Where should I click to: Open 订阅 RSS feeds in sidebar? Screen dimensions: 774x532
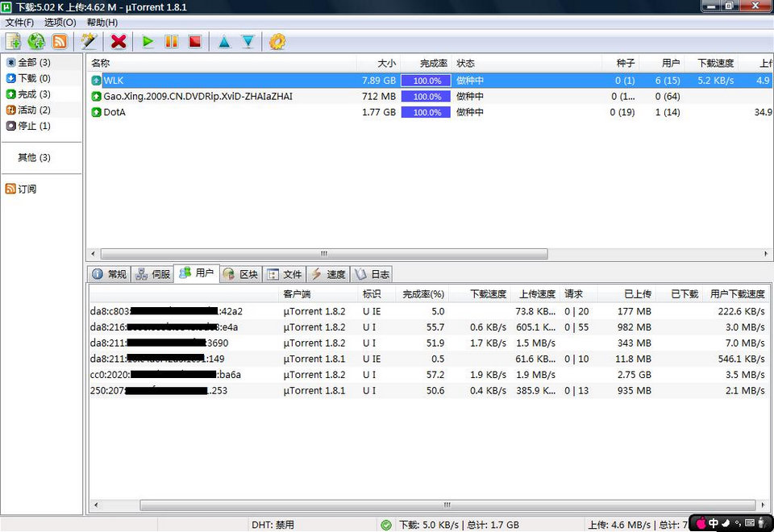[x=21, y=189]
